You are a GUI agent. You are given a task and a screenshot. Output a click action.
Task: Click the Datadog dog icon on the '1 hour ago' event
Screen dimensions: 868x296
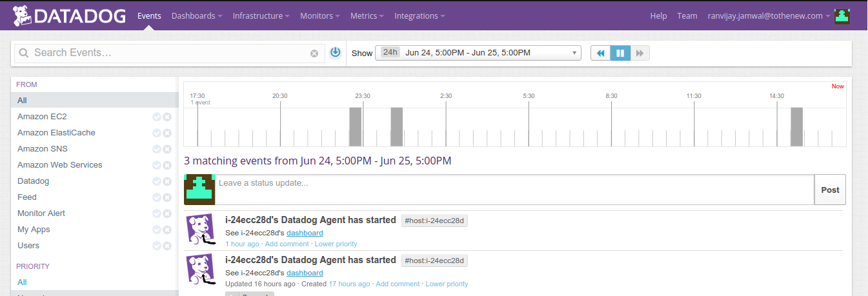click(201, 230)
